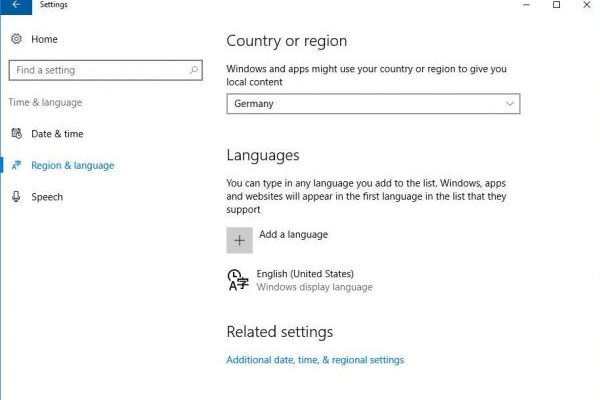Go to the Home label
The width and height of the screenshot is (600, 400).
[x=44, y=39]
